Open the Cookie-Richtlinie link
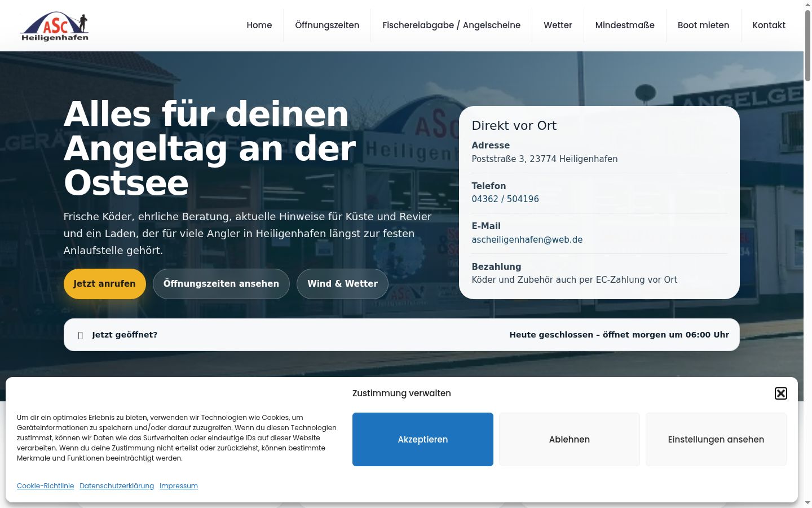Viewport: 812px width, 508px height. (46, 486)
